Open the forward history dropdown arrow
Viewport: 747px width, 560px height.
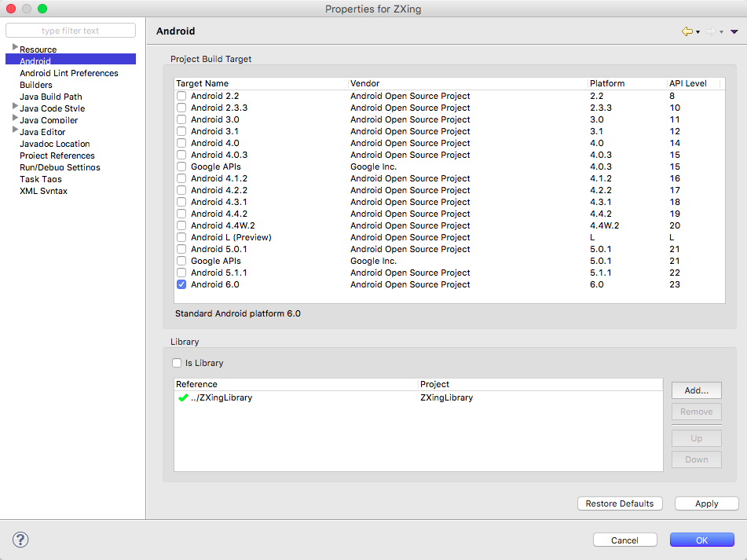pos(721,32)
